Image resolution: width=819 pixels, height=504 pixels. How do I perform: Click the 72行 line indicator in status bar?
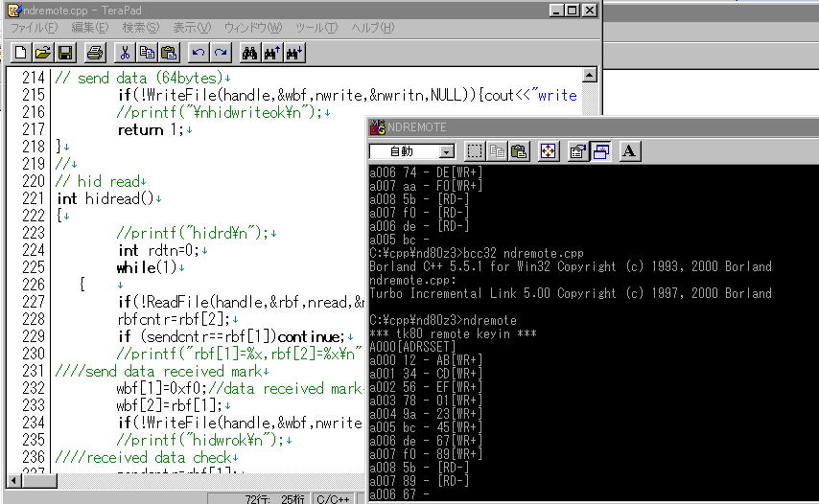[257, 499]
